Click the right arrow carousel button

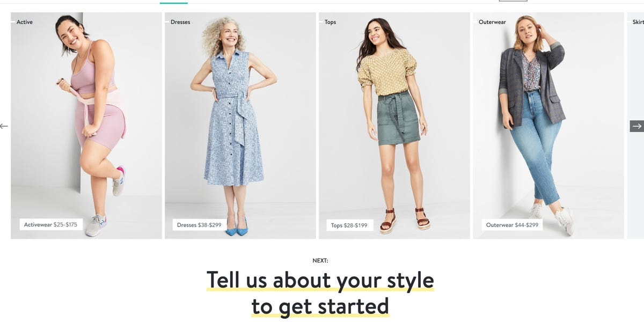pos(636,126)
